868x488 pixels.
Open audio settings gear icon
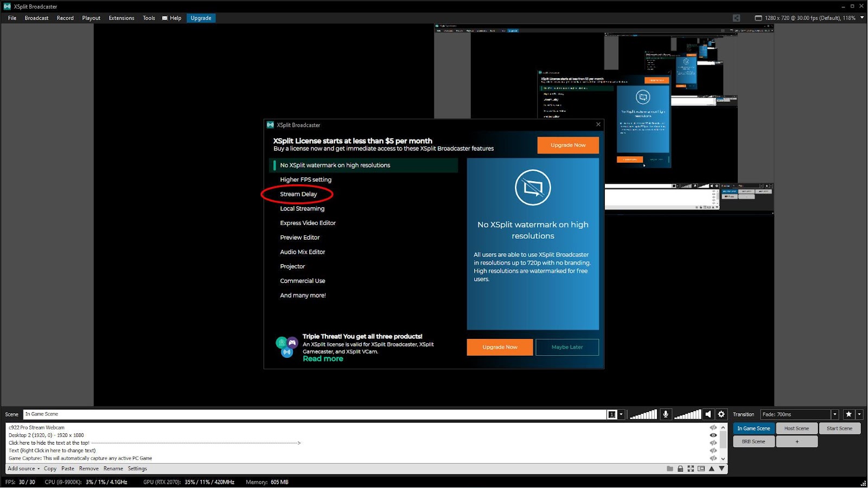click(x=721, y=414)
